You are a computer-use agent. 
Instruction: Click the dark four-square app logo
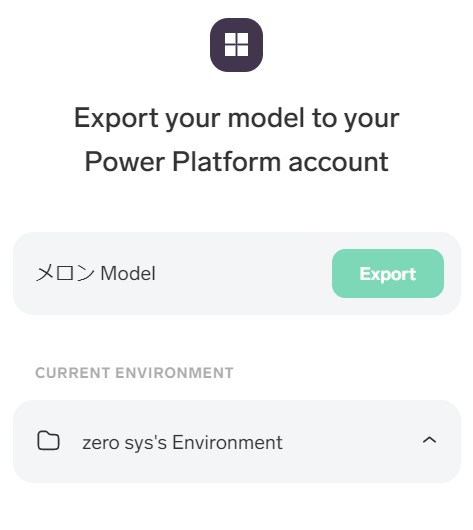tap(236, 45)
